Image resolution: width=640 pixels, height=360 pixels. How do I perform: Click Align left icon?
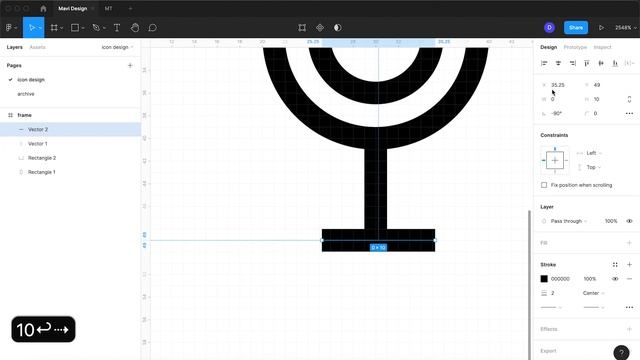[x=544, y=63]
